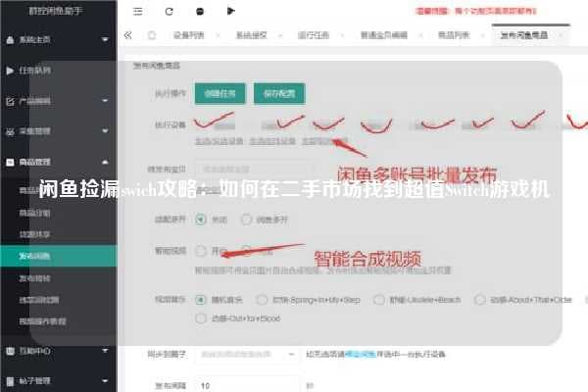Select the Ukulele+Beach music radio

point(378,300)
